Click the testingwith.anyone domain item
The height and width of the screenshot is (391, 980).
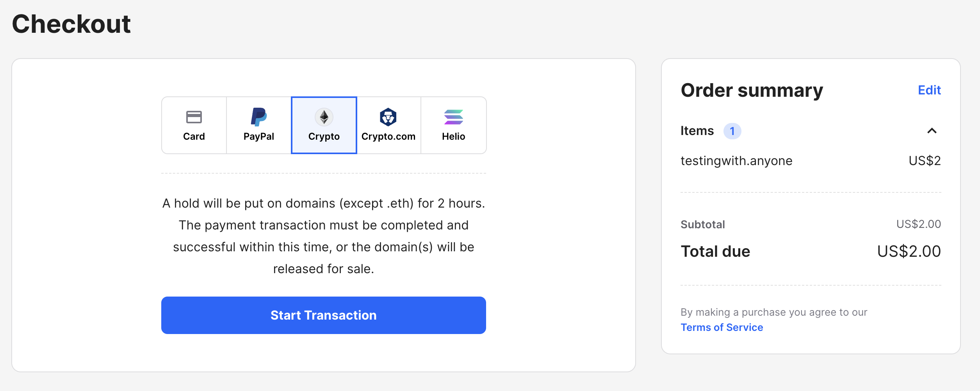(736, 161)
